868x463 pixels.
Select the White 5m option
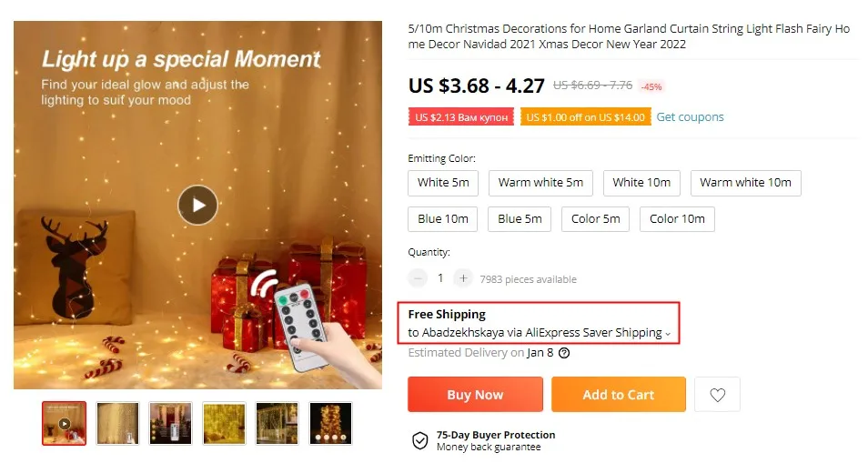click(443, 183)
